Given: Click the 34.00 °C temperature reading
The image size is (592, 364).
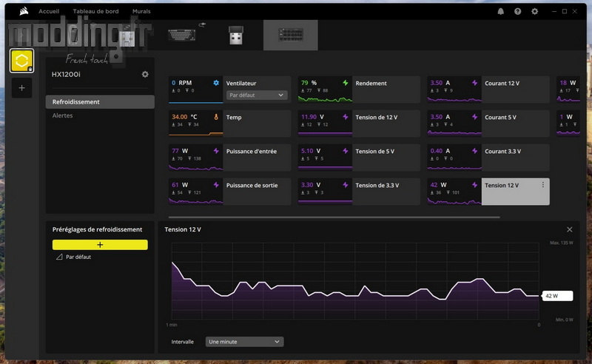Looking at the screenshot, I should pyautogui.click(x=184, y=117).
